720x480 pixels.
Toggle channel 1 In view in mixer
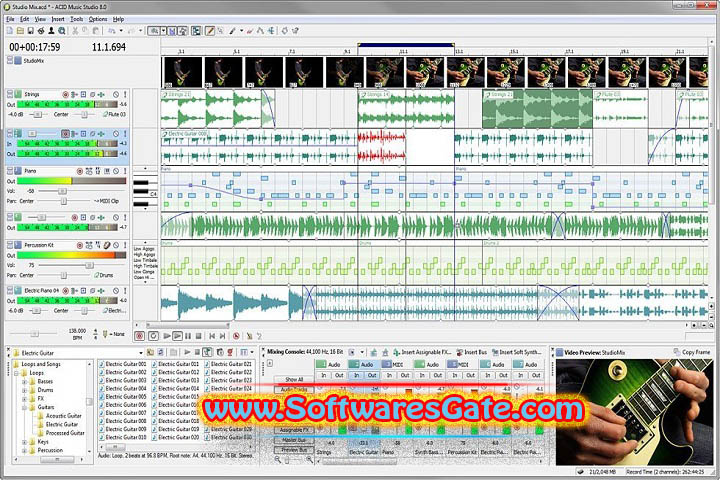coord(324,375)
